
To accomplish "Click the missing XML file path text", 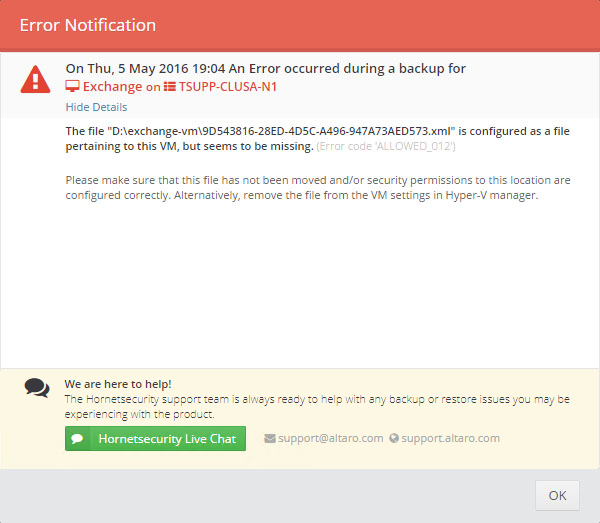I will click(281, 131).
